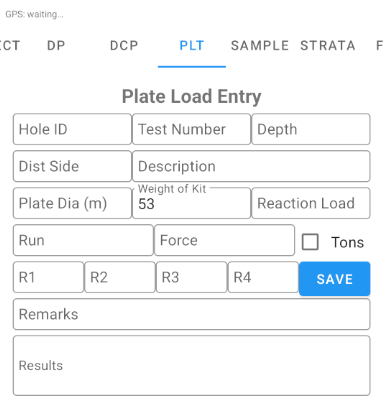
Task: Select the Depth input field
Action: pyautogui.click(x=311, y=129)
